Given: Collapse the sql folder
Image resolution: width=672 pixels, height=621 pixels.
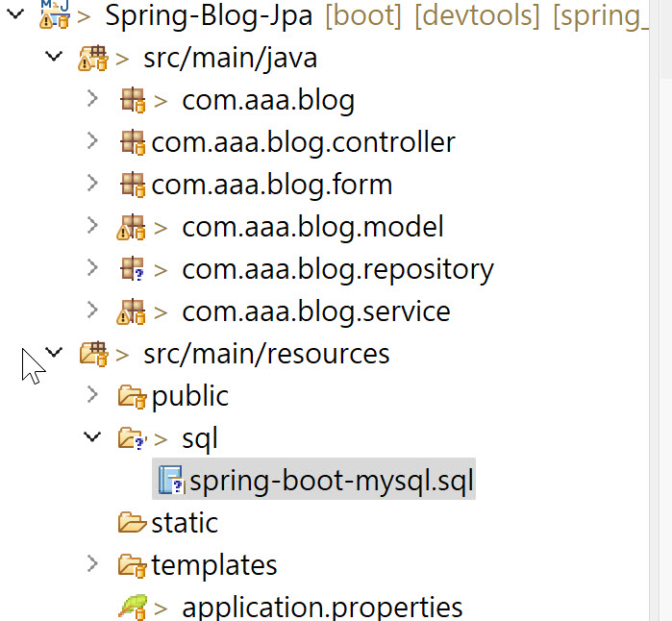Looking at the screenshot, I should [92, 436].
